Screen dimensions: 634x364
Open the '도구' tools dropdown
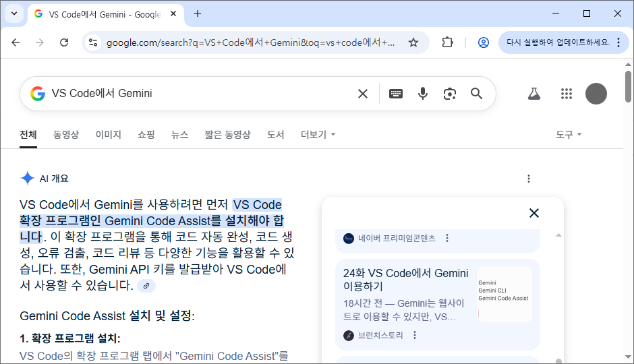(x=569, y=135)
